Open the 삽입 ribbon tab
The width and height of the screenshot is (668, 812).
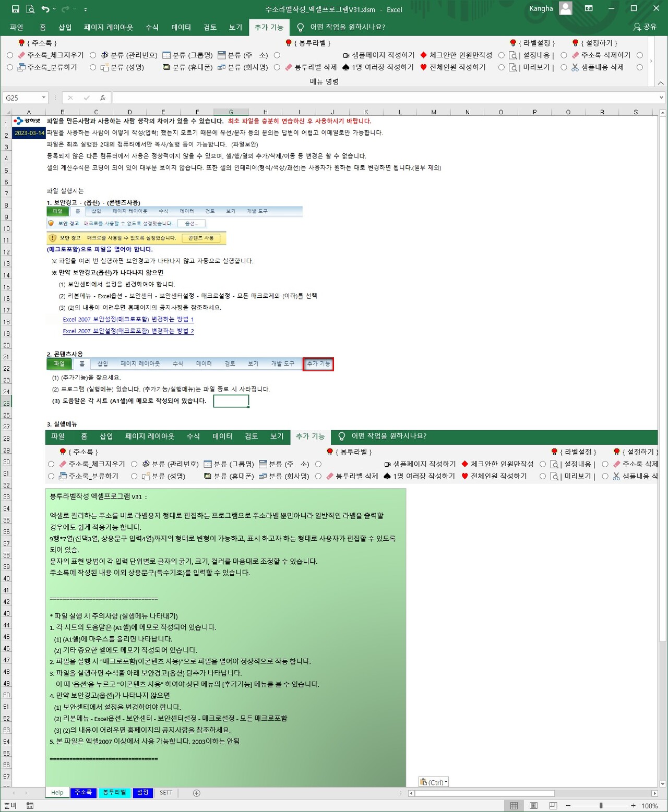click(65, 27)
